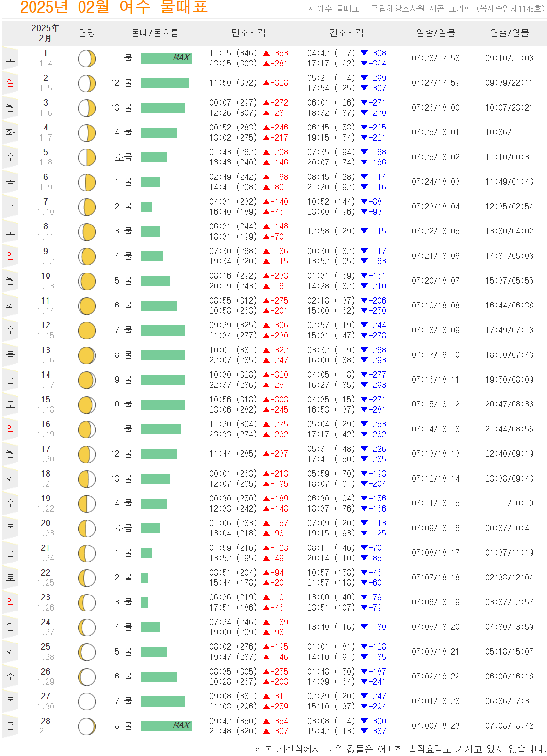Click the full moon icon for February 12
The image size is (547, 756).
87,331
